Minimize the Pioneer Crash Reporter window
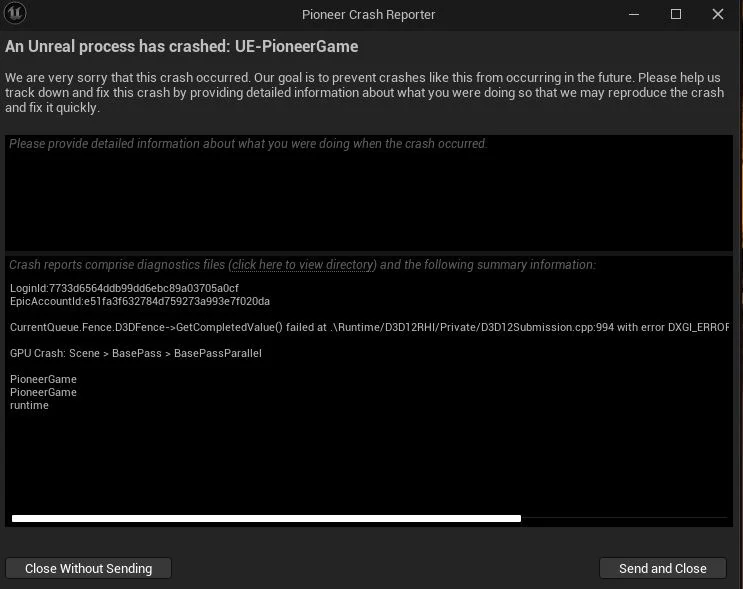The image size is (743, 589). tap(634, 14)
